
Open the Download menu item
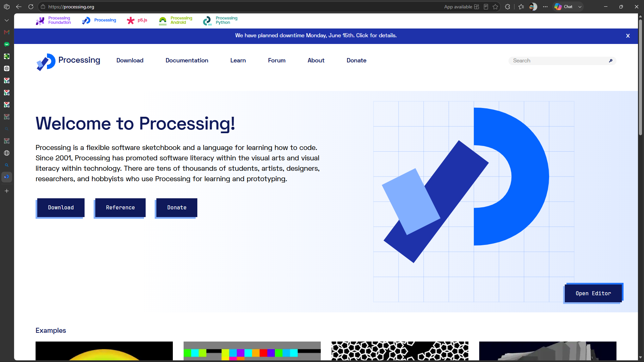tap(130, 60)
